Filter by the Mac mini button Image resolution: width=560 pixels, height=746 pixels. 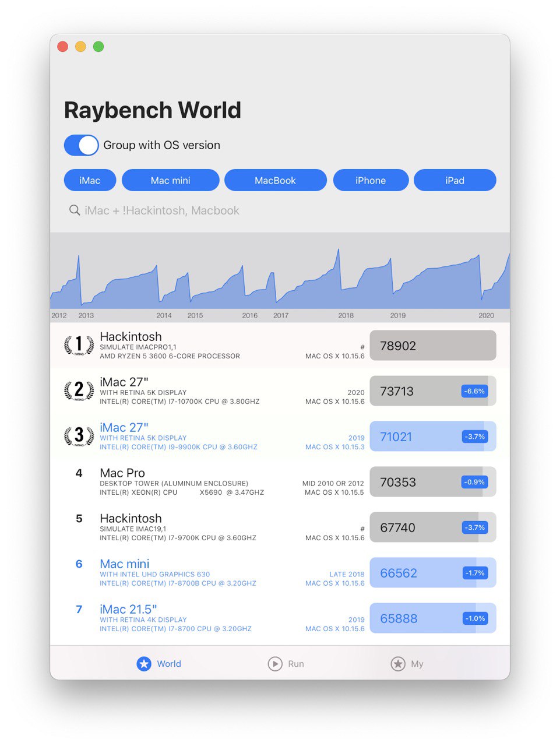pyautogui.click(x=170, y=181)
